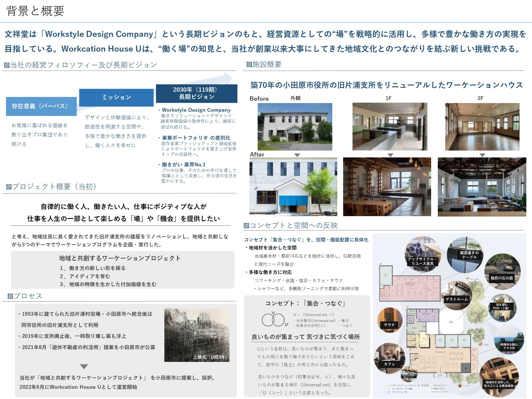The width and height of the screenshot is (532, 399).
Task: Select the ミッション blue box
Action: (x=116, y=97)
